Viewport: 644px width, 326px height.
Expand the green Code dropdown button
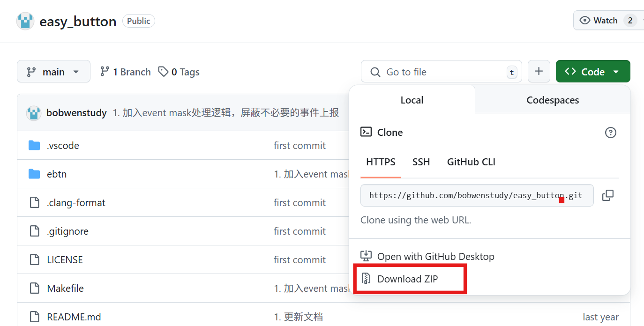point(593,72)
